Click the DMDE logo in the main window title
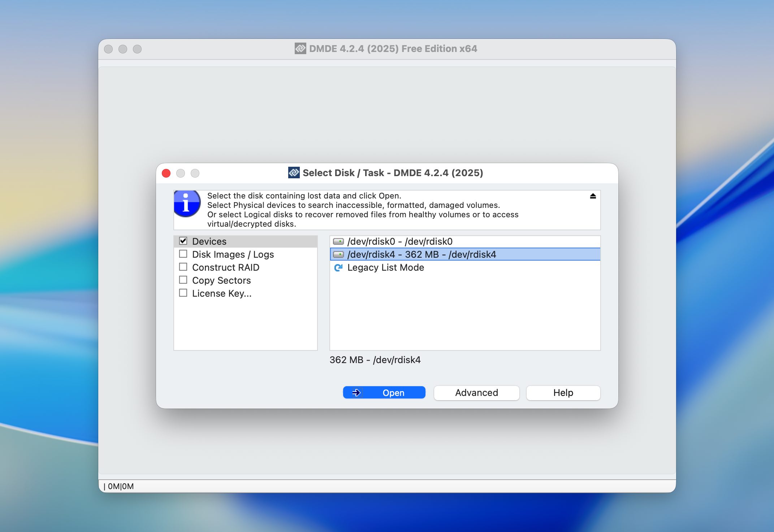The height and width of the screenshot is (532, 774). [x=300, y=48]
